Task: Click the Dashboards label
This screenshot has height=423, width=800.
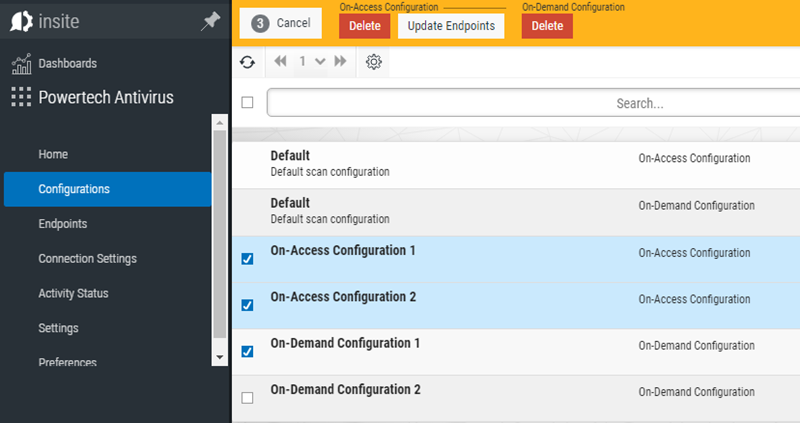Action: 68,63
